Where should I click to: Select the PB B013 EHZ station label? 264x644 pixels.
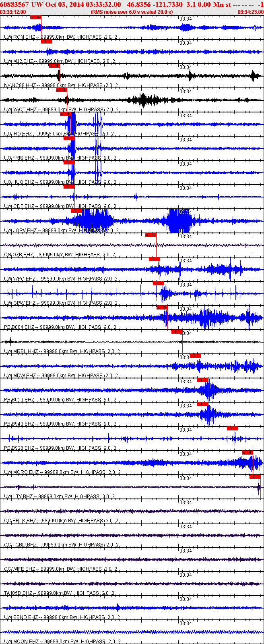(x=60, y=400)
